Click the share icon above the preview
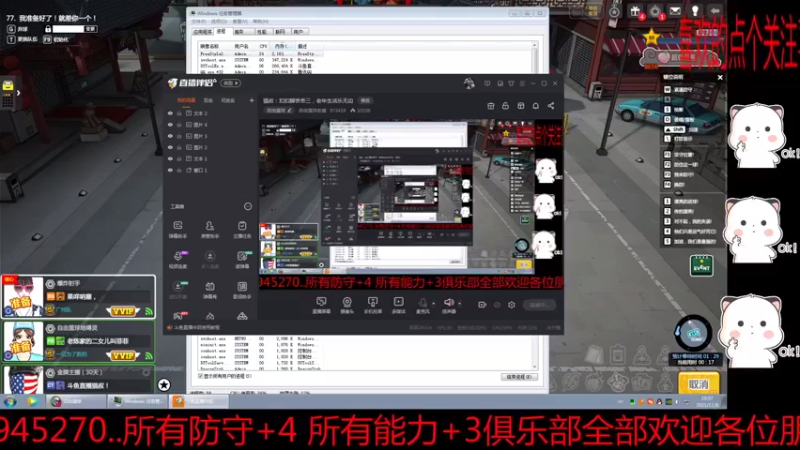This screenshot has width=800, height=450. point(551,106)
